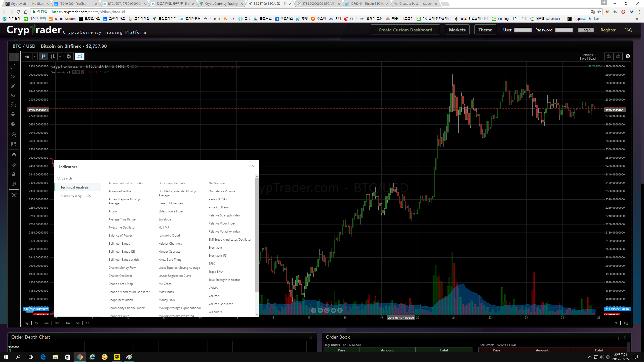644x362 pixels.
Task: Add MA Cross indicator
Action: tap(165, 284)
